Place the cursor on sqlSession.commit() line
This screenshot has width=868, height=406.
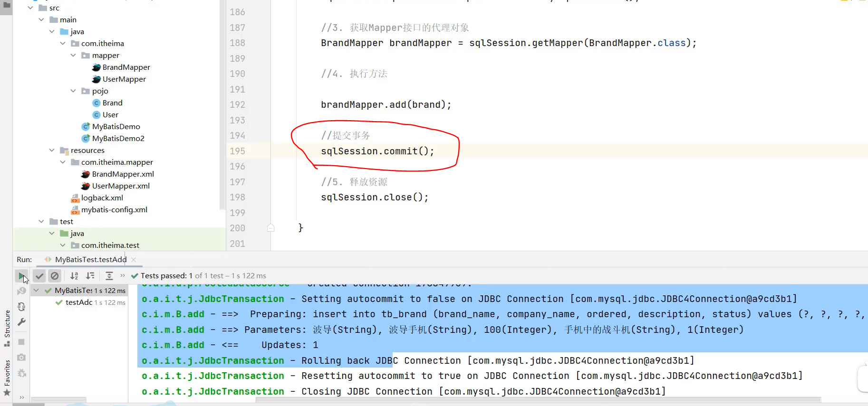click(377, 151)
